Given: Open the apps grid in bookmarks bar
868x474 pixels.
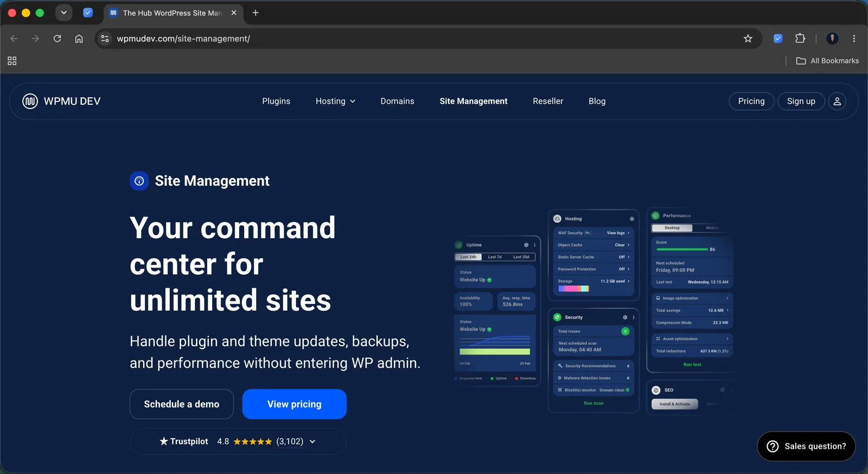Looking at the screenshot, I should (12, 61).
